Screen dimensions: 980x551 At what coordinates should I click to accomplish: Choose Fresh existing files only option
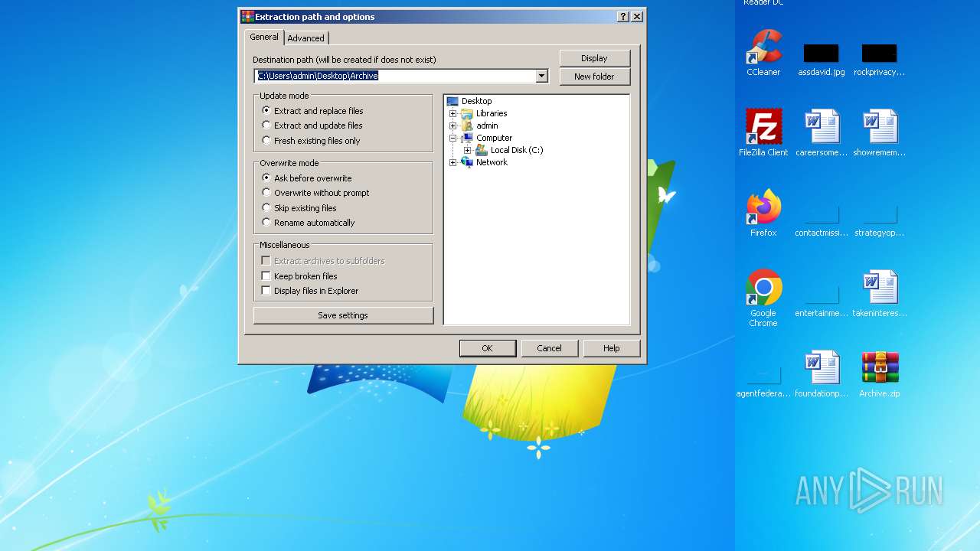(x=311, y=141)
